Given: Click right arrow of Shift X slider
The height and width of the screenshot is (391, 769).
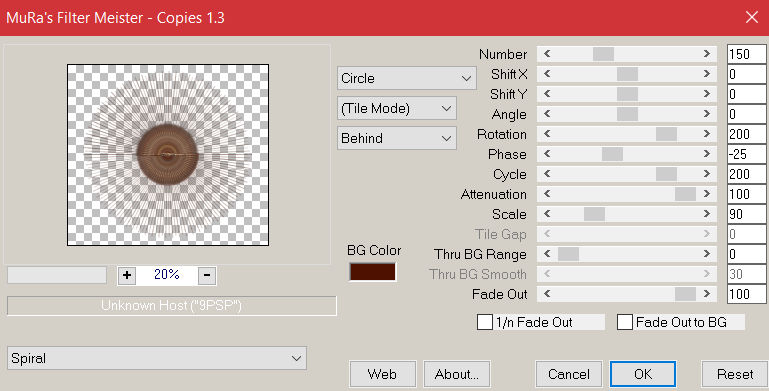Looking at the screenshot, I should pos(707,74).
